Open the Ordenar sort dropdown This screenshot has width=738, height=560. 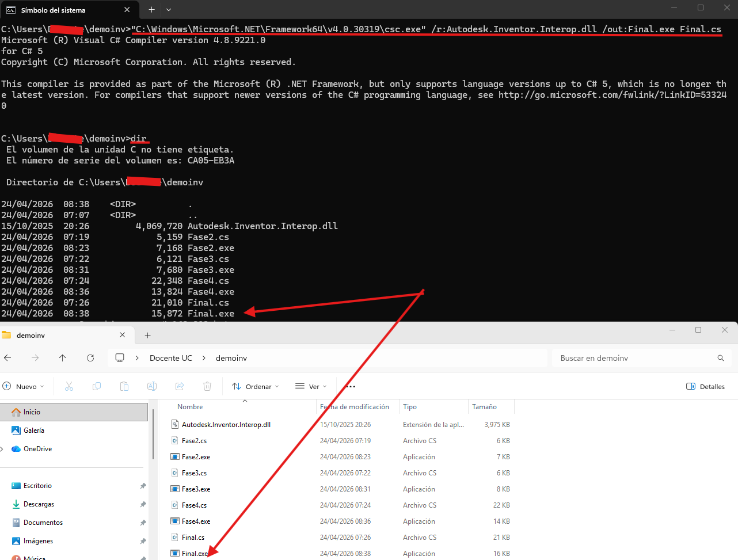point(256,387)
